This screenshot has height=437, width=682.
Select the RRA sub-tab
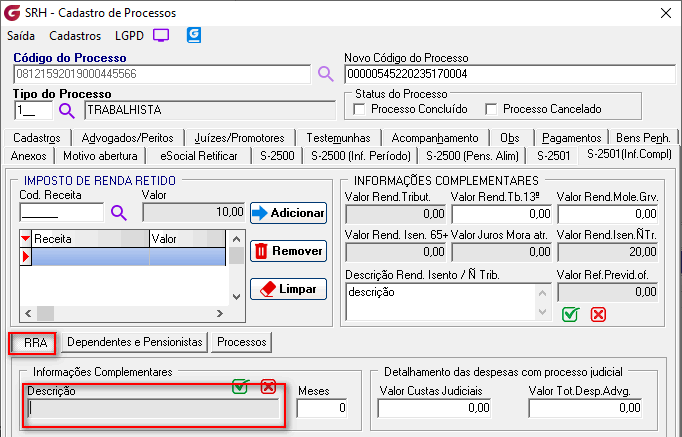click(33, 342)
